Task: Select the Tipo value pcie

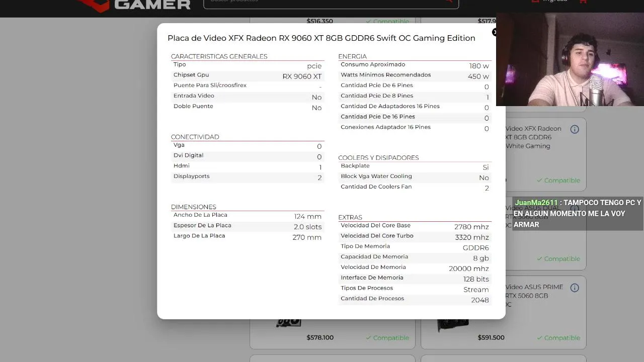Action: [314, 66]
